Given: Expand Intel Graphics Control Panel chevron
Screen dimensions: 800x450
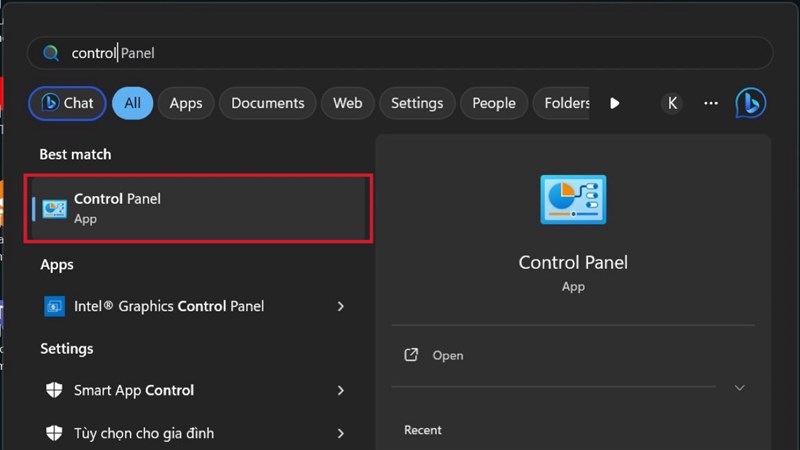Looking at the screenshot, I should (341, 306).
